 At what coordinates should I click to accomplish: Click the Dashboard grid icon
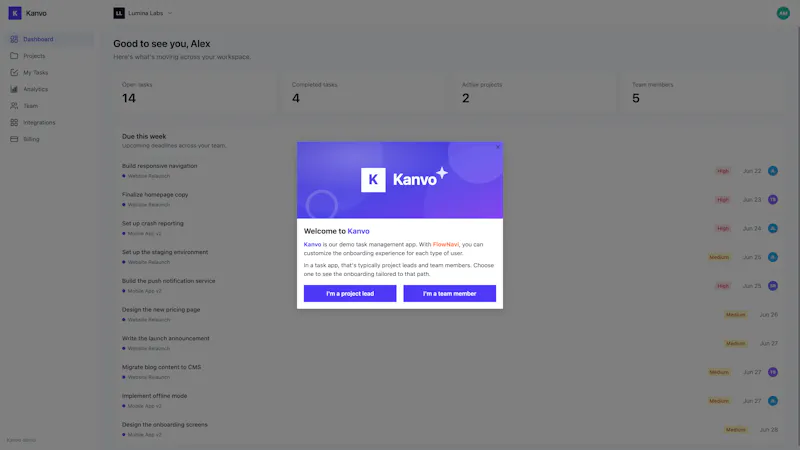pyautogui.click(x=14, y=39)
